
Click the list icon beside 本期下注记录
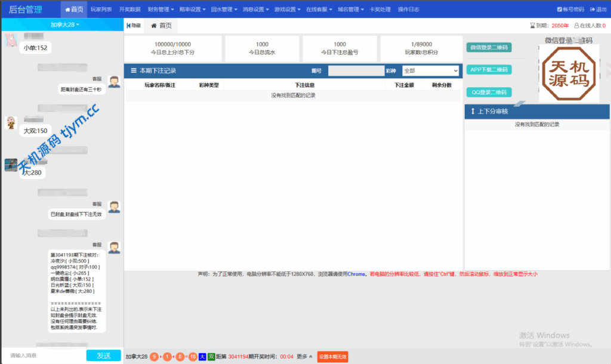[x=134, y=70]
